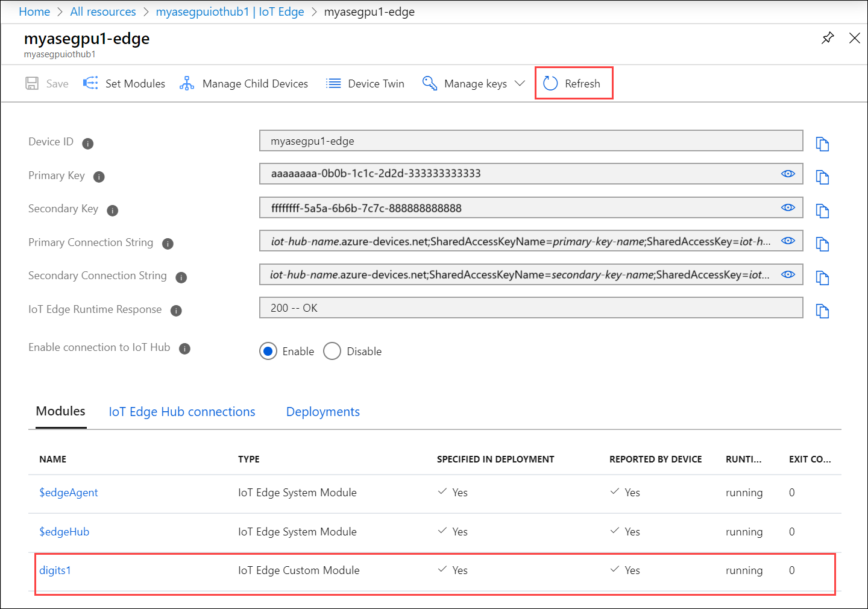This screenshot has width=868, height=609.
Task: Copy the Device ID value
Action: (x=822, y=144)
